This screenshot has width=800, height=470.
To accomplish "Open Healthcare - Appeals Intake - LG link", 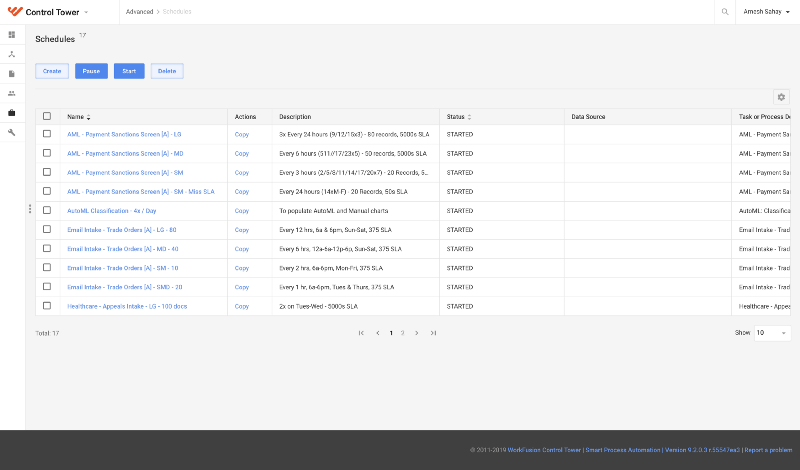I will point(127,307).
